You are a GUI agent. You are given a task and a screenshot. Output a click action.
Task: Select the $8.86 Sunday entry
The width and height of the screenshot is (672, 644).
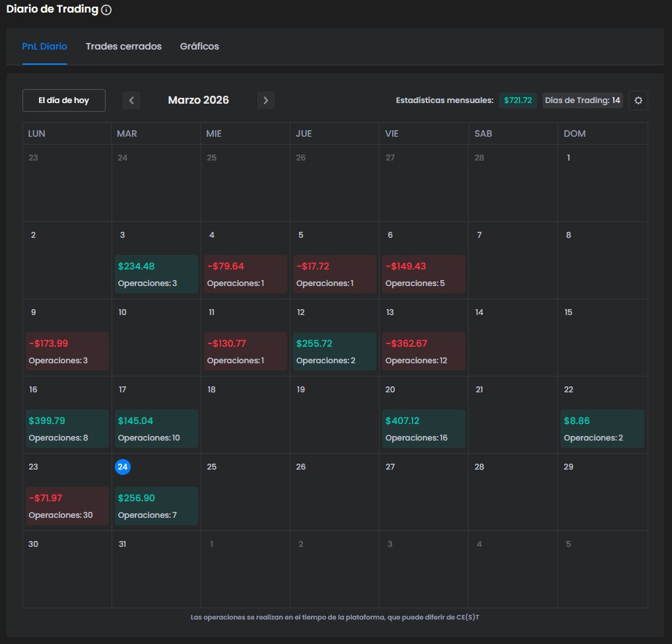[602, 429]
